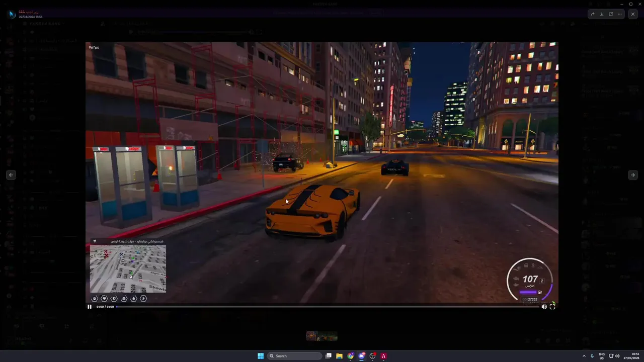Open the red A app in taskbar

383,356
